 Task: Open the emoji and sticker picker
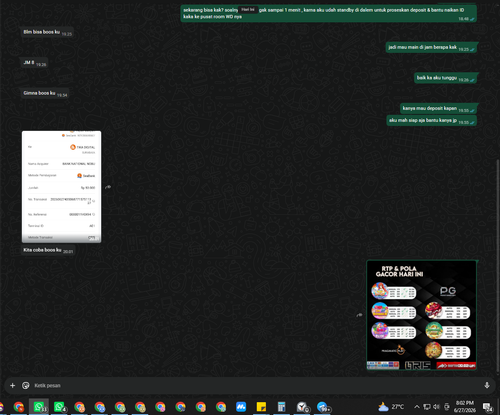[x=25, y=385]
